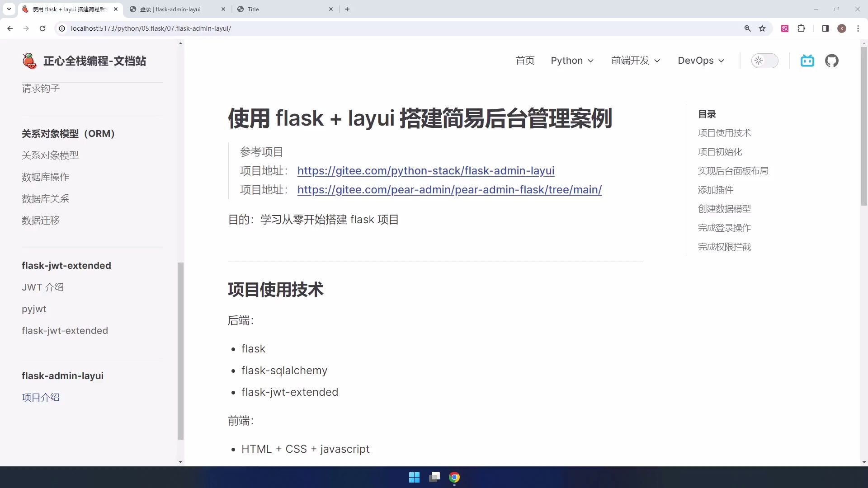Reload the page

tap(42, 28)
